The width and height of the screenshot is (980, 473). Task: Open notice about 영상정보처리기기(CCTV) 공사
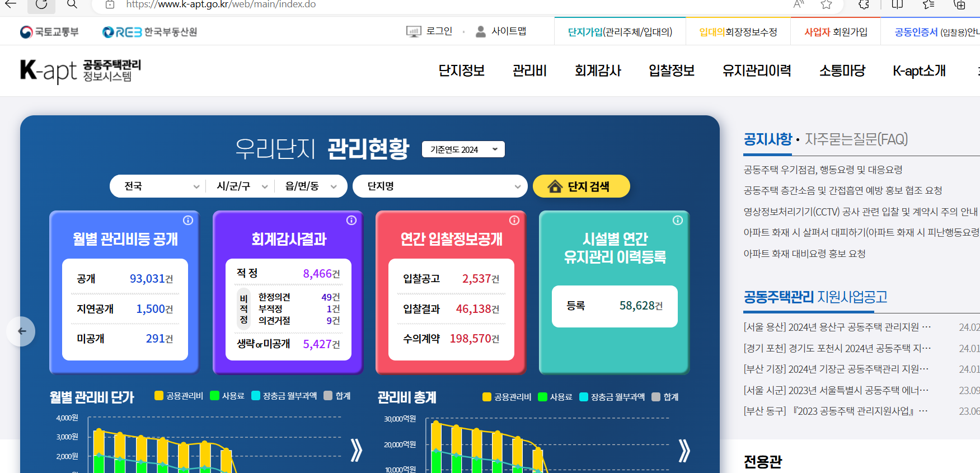[861, 212]
